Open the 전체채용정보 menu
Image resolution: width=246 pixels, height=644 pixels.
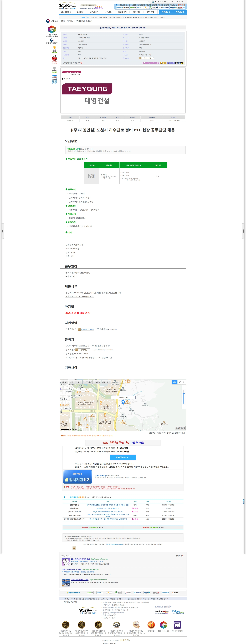66,12
